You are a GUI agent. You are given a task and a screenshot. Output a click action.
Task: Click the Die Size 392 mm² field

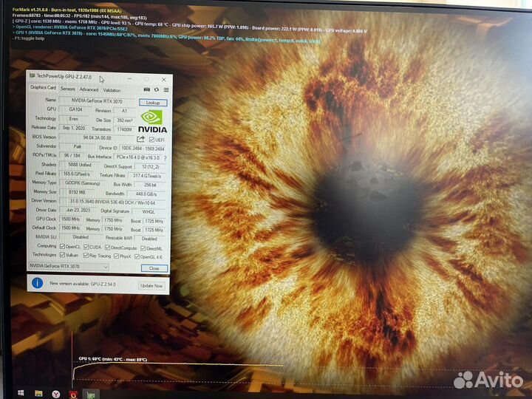124,120
